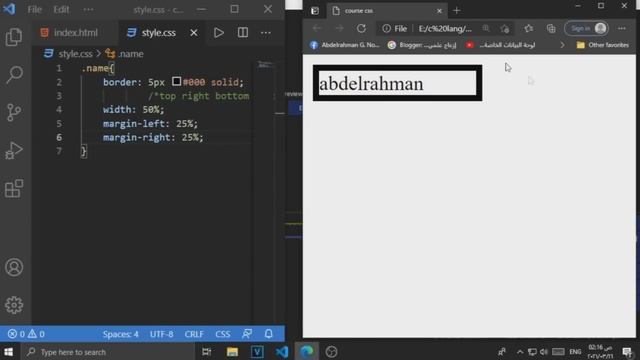This screenshot has height=360, width=640.
Task: Split the editor to the right
Action: point(243,33)
